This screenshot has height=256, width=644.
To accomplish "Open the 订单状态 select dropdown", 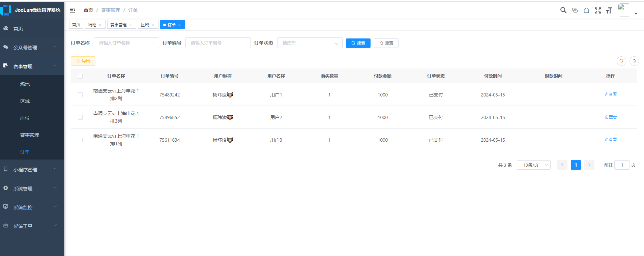I will [x=310, y=43].
